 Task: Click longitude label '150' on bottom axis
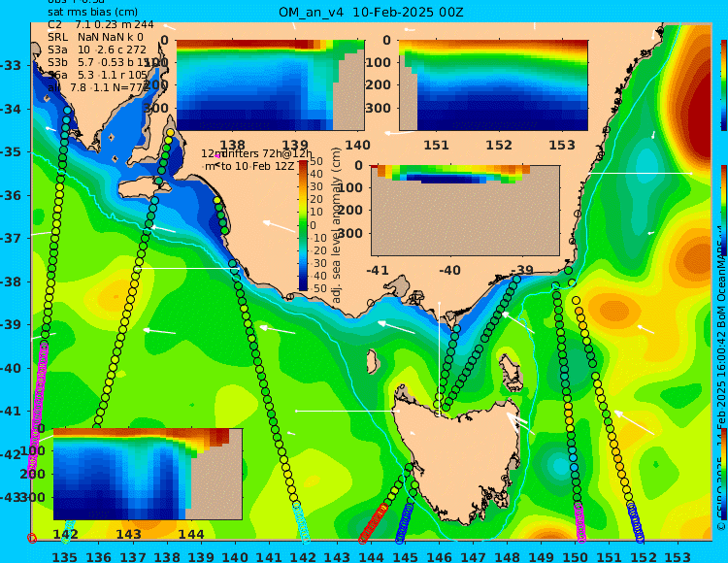tap(576, 556)
